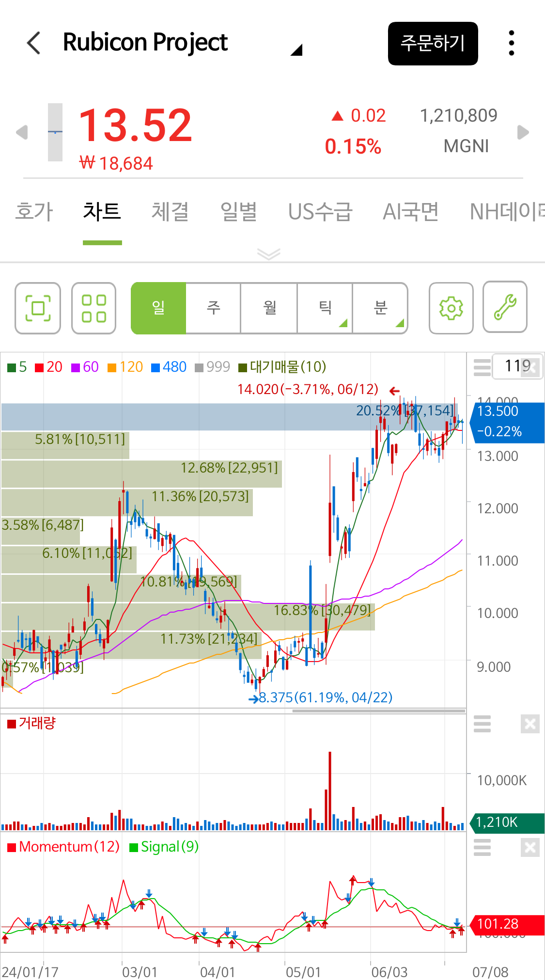
Task: Show next stock with right gray arrow
Action: click(523, 132)
